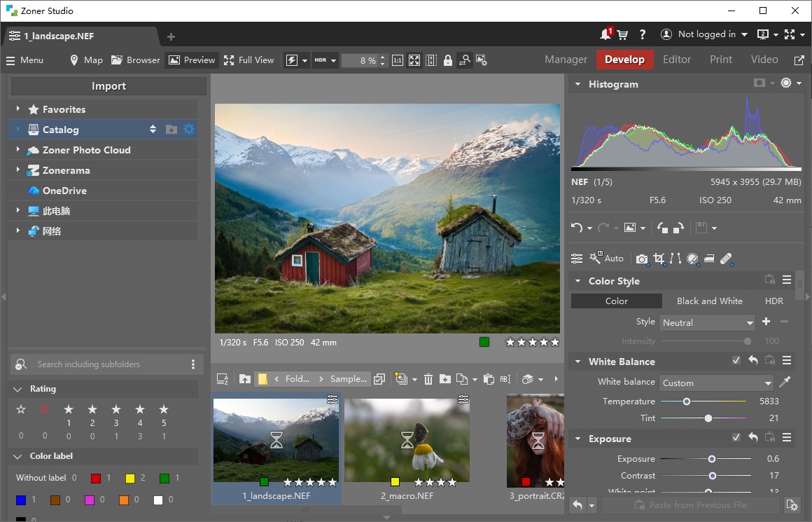This screenshot has width=812, height=522.
Task: Click the go up folder icon
Action: point(244,380)
